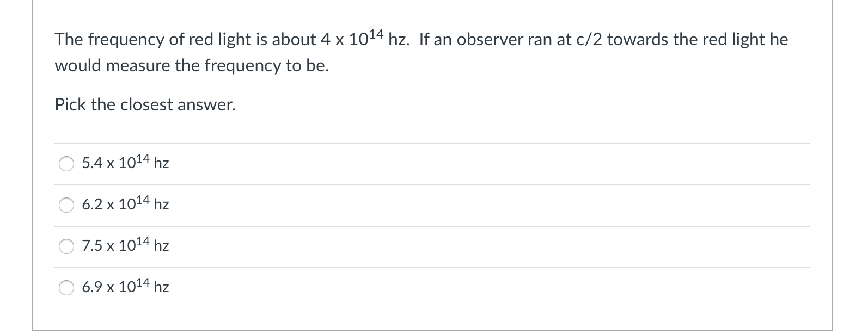
Task: Click the '7.5 x 10^14 hz' answer label
Action: click(125, 245)
